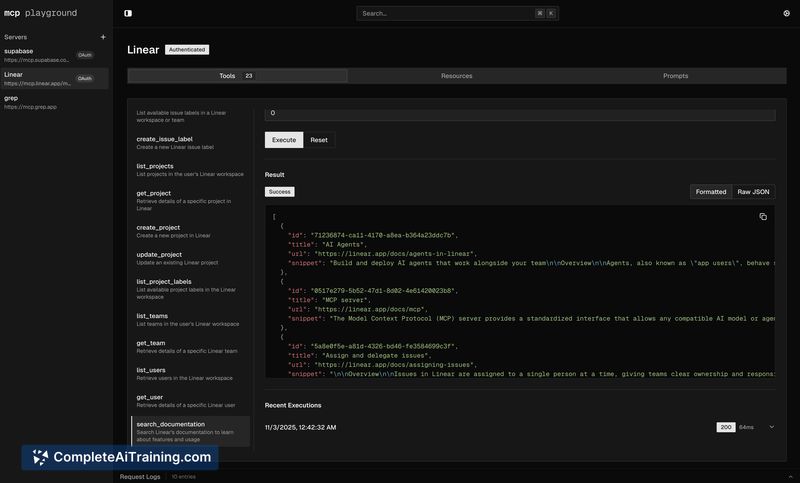Click the add server plus icon
The image size is (800, 483).
(x=103, y=37)
